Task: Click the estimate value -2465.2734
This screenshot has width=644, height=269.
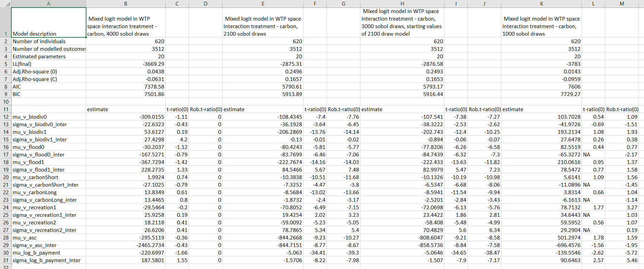Action: (x=126, y=245)
